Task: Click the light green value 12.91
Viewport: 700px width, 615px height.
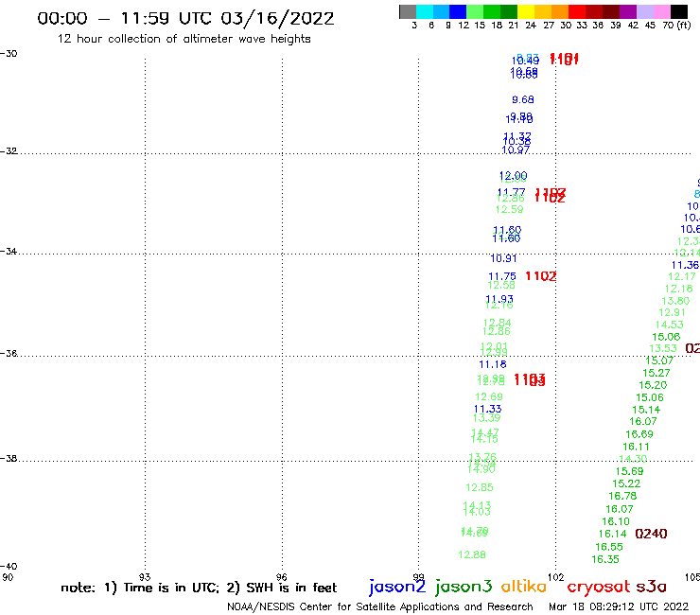Action: 672,312
